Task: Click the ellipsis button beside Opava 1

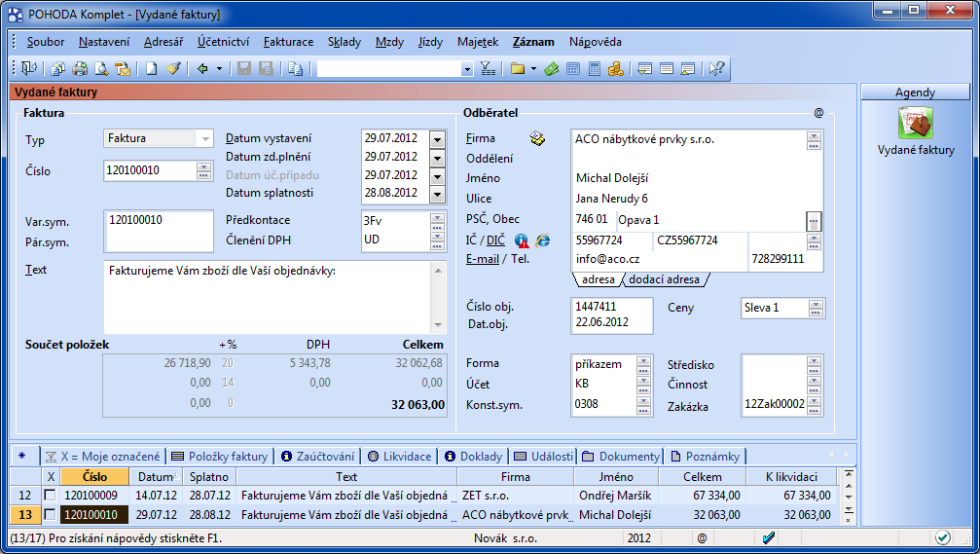Action: tap(814, 221)
